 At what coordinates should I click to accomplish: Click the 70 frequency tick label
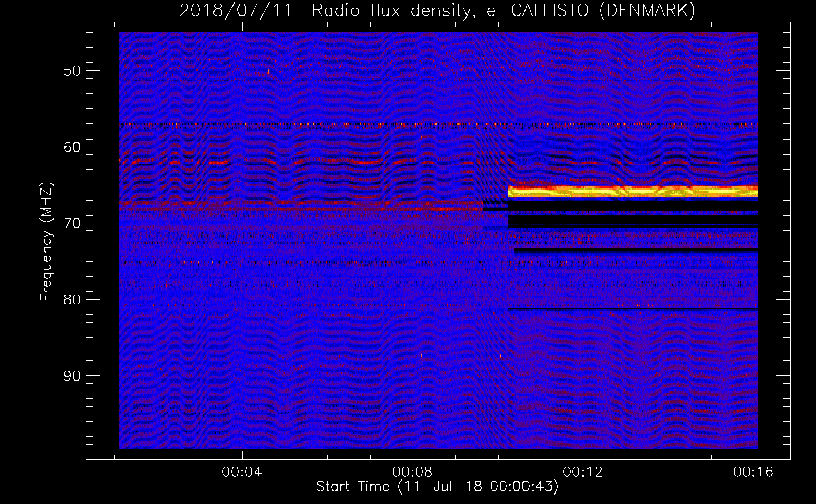(x=72, y=223)
